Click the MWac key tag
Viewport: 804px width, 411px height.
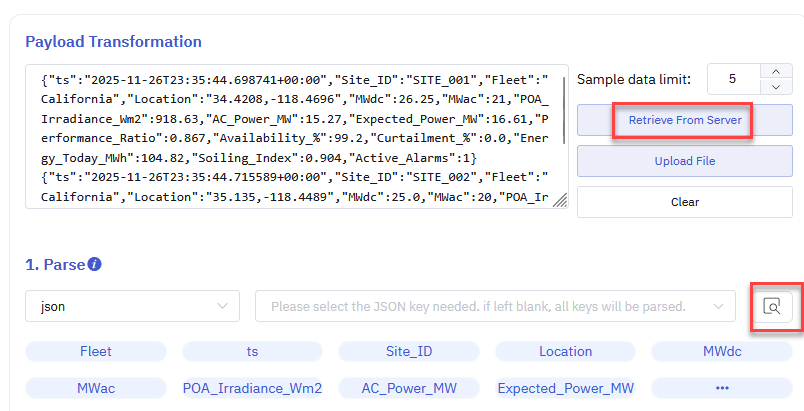[96, 388]
